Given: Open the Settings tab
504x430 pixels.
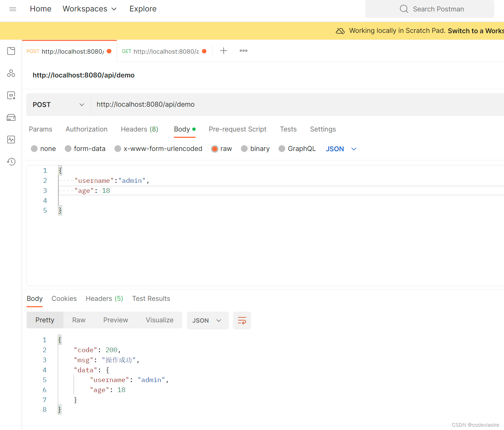Looking at the screenshot, I should pos(323,129).
